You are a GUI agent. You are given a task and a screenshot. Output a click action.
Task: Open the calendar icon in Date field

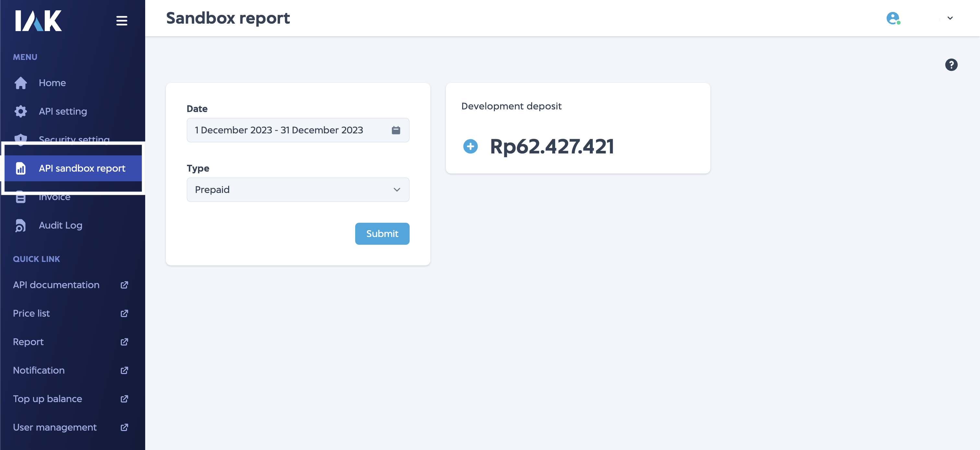click(396, 130)
